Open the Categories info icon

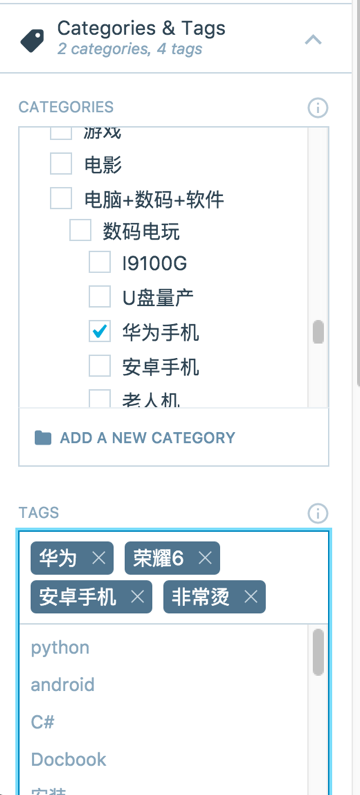pos(318,107)
